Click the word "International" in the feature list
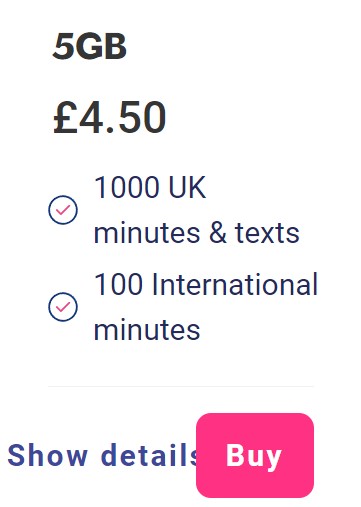The width and height of the screenshot is (361, 507). coord(235,284)
